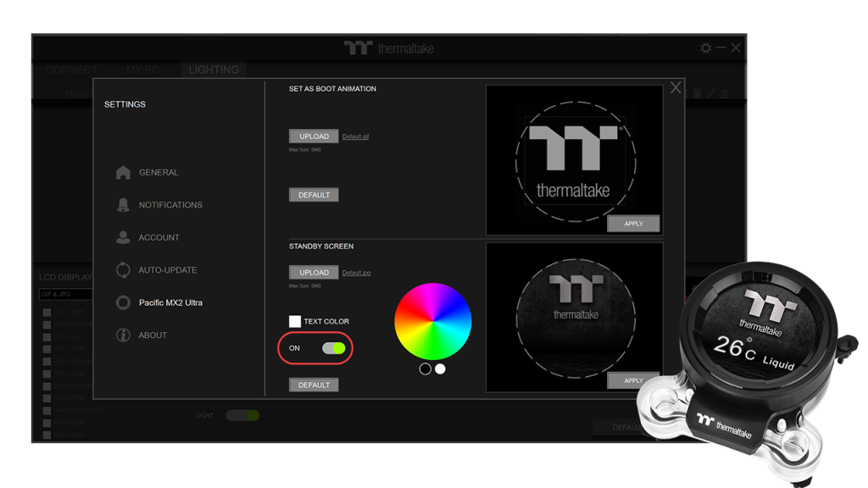Image resolution: width=868 pixels, height=488 pixels.
Task: Switch to the LIGHTING tab
Action: [x=214, y=69]
